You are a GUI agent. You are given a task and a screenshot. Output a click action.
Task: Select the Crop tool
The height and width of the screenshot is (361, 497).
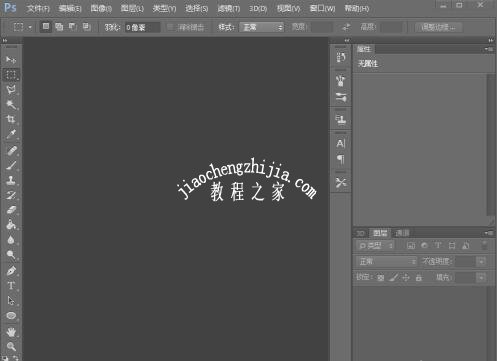[x=11, y=119]
